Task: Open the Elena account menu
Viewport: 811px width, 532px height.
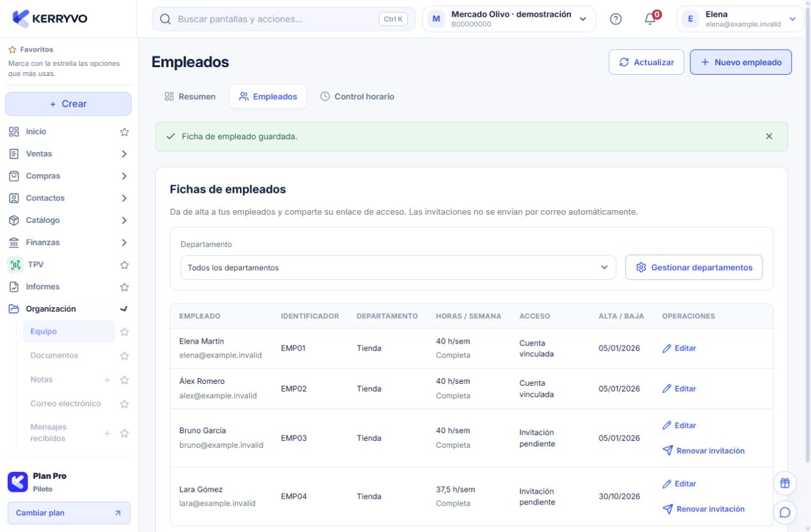Action: [x=740, y=19]
